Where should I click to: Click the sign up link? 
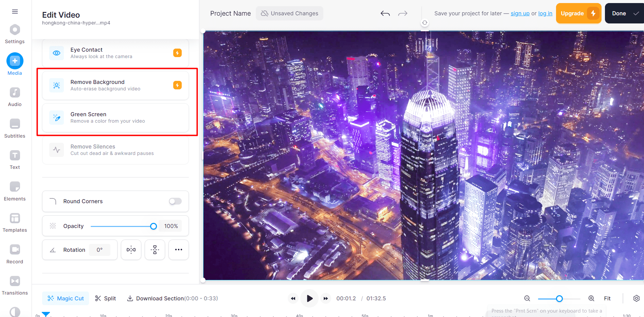pyautogui.click(x=520, y=13)
